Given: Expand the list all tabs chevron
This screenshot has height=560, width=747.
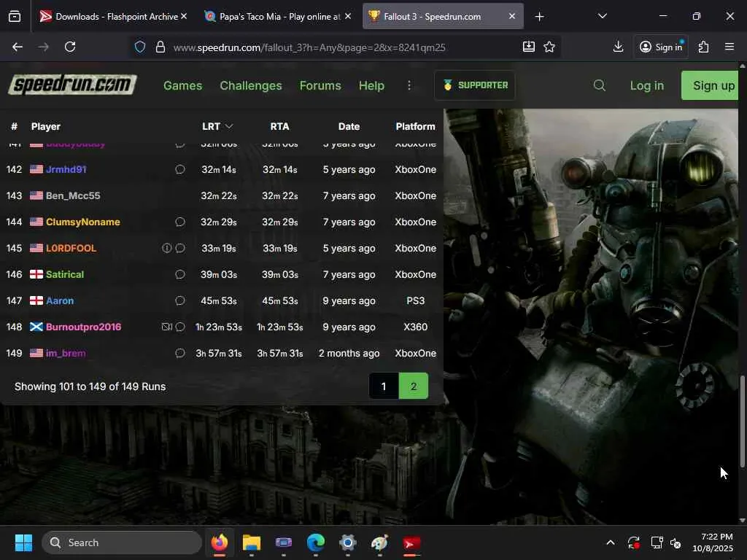Looking at the screenshot, I should click(x=602, y=17).
